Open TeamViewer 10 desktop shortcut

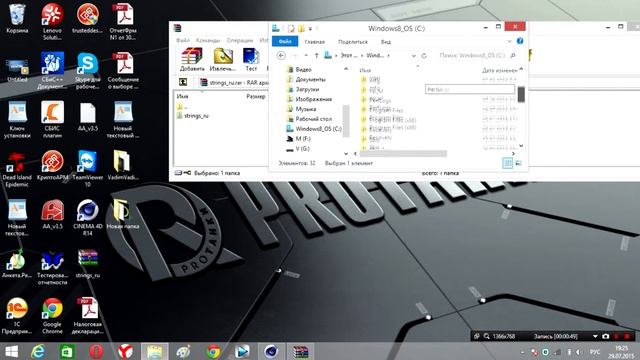pyautogui.click(x=87, y=169)
